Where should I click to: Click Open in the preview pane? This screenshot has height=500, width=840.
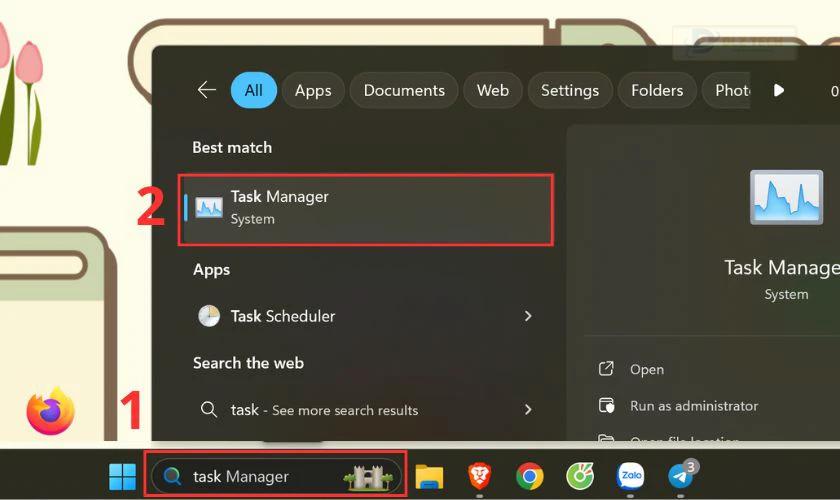647,369
